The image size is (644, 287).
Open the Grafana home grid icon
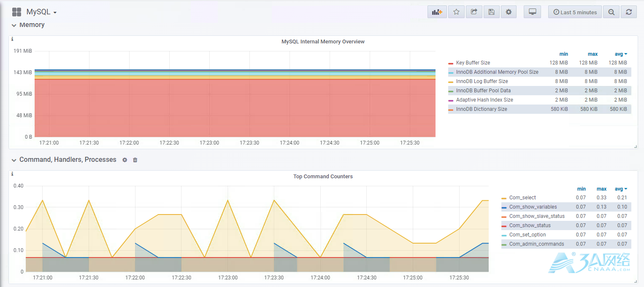[x=16, y=12]
